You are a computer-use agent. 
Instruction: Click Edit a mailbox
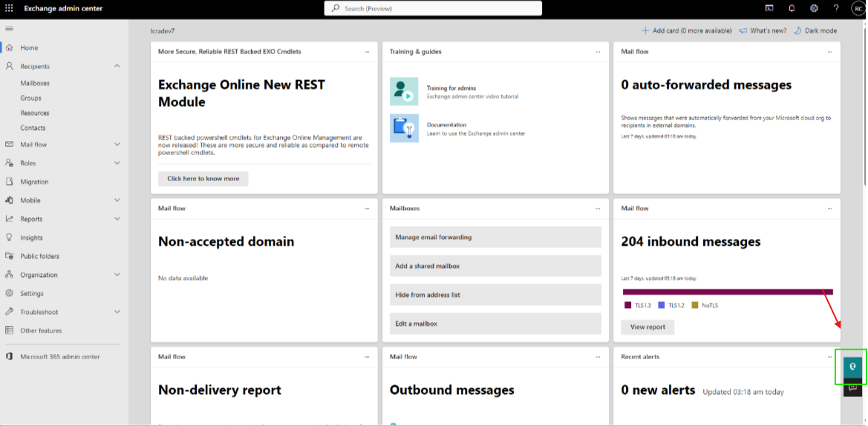495,323
